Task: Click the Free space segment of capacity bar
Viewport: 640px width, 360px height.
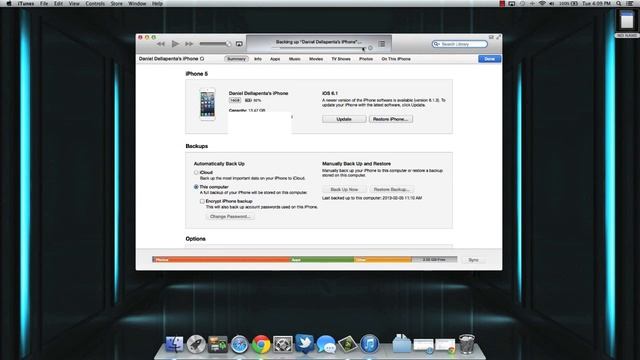Action: [x=434, y=260]
